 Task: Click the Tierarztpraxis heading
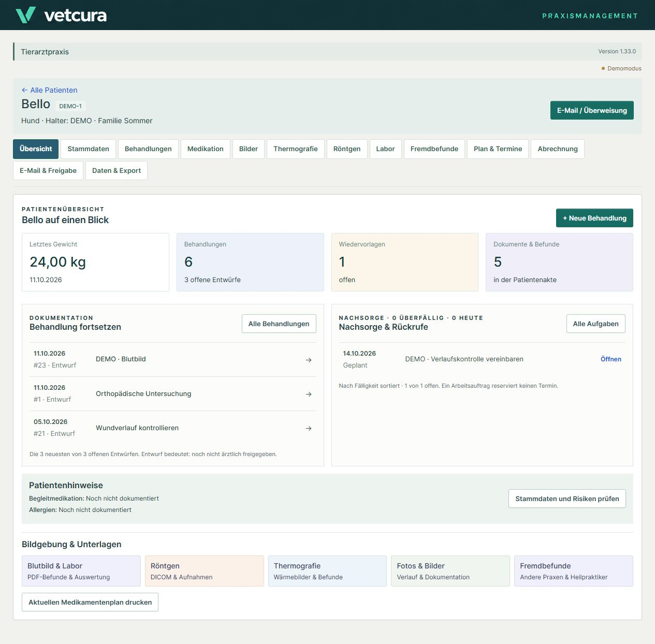[45, 52]
